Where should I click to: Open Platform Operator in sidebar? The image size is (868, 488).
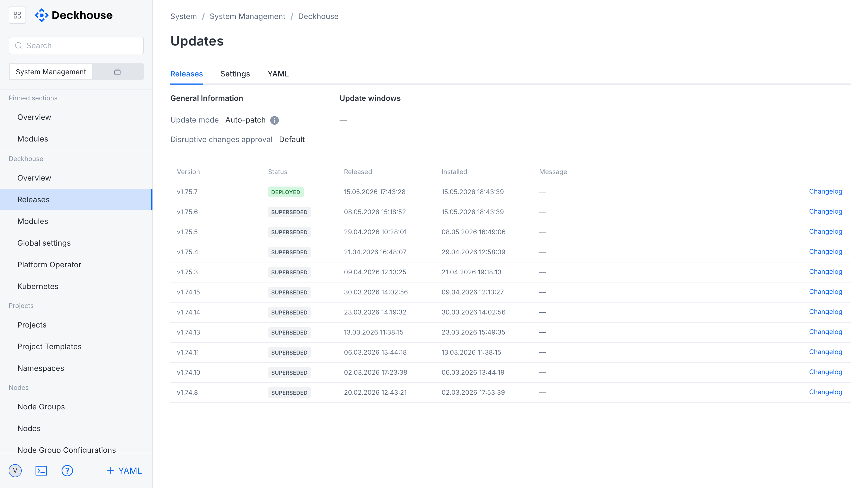76,265
